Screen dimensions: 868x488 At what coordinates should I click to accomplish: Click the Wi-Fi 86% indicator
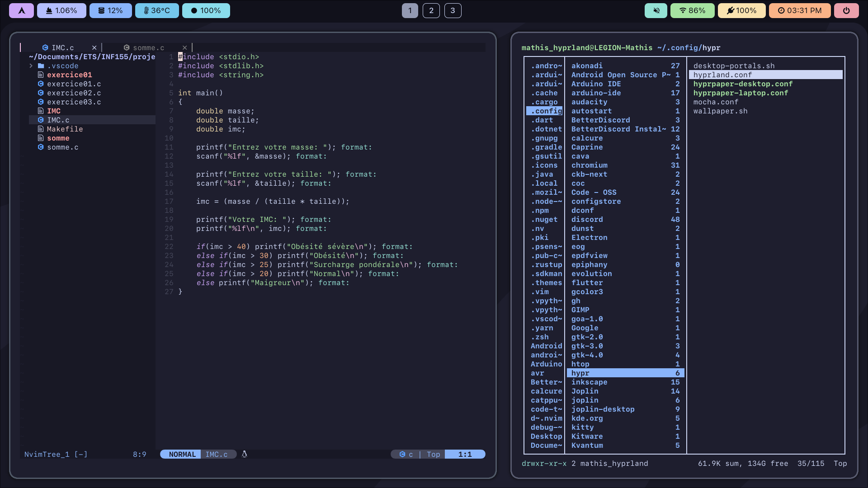pos(692,10)
